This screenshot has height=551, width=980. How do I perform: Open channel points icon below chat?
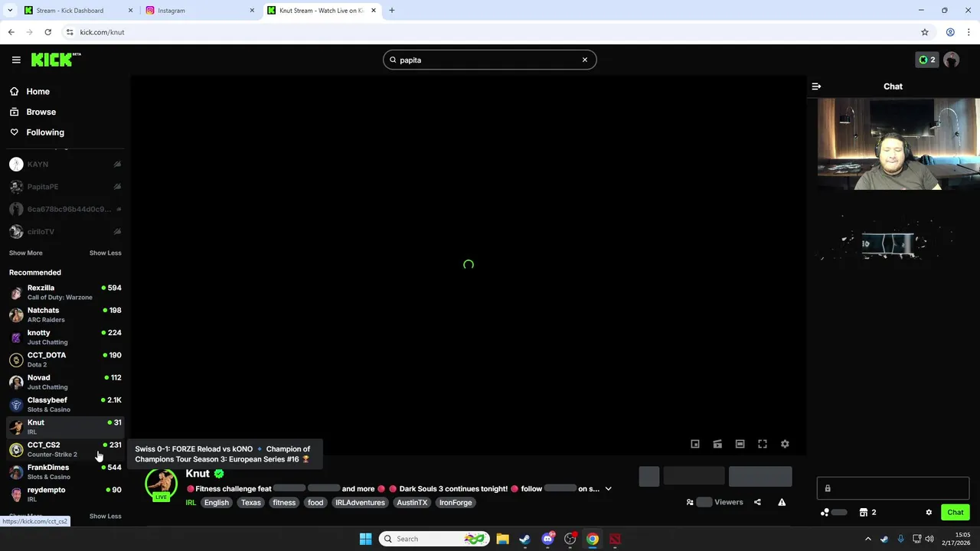point(825,513)
